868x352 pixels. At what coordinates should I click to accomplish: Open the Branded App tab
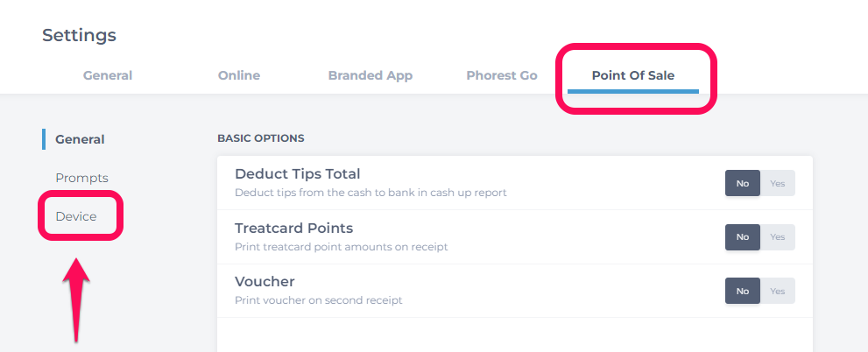click(x=370, y=75)
